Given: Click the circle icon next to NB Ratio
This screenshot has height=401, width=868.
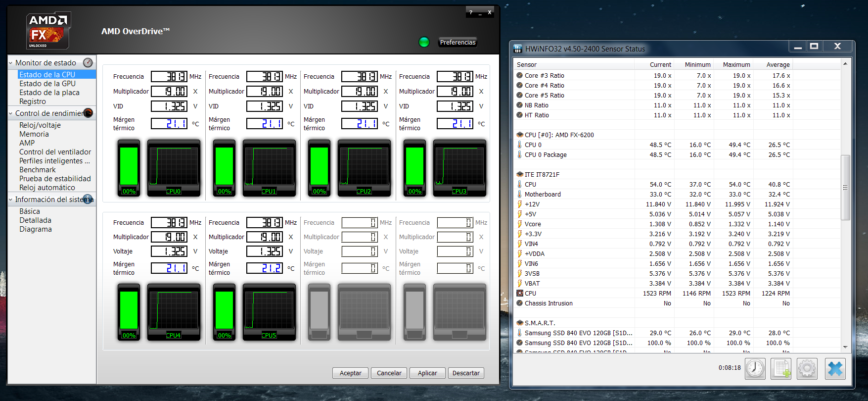Looking at the screenshot, I should click(x=519, y=105).
